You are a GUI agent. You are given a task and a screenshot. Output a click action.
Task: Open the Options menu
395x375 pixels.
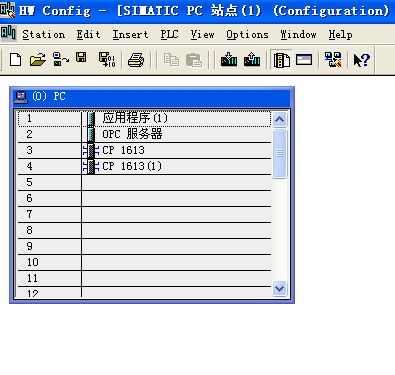point(247,34)
